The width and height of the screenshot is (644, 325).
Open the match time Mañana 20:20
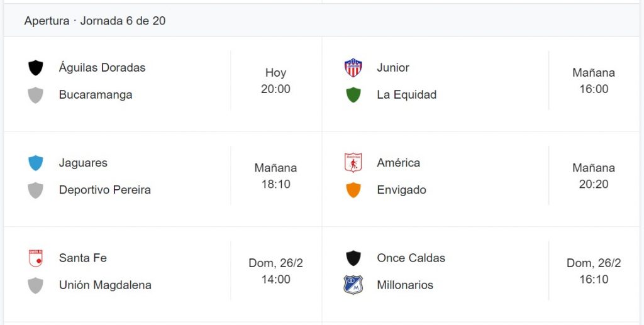[594, 176]
